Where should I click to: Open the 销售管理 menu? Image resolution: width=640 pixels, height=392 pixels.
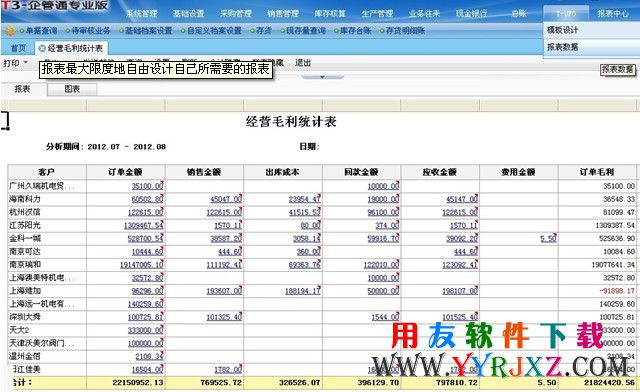(283, 13)
